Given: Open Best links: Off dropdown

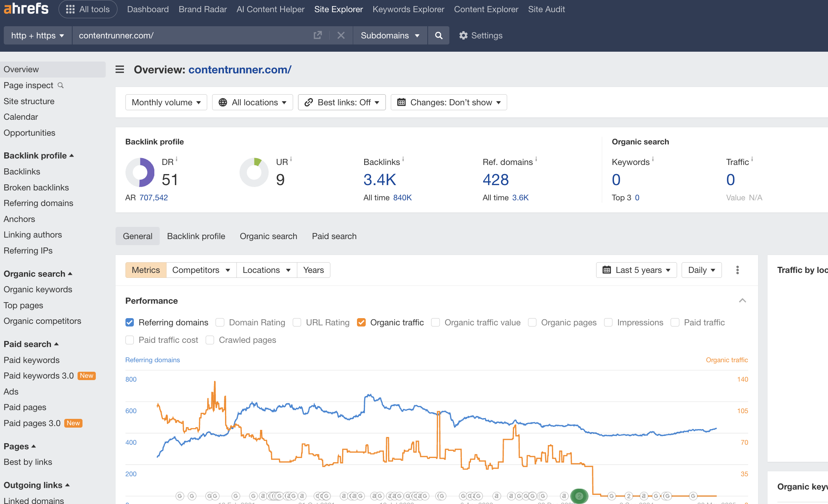Looking at the screenshot, I should click(342, 102).
